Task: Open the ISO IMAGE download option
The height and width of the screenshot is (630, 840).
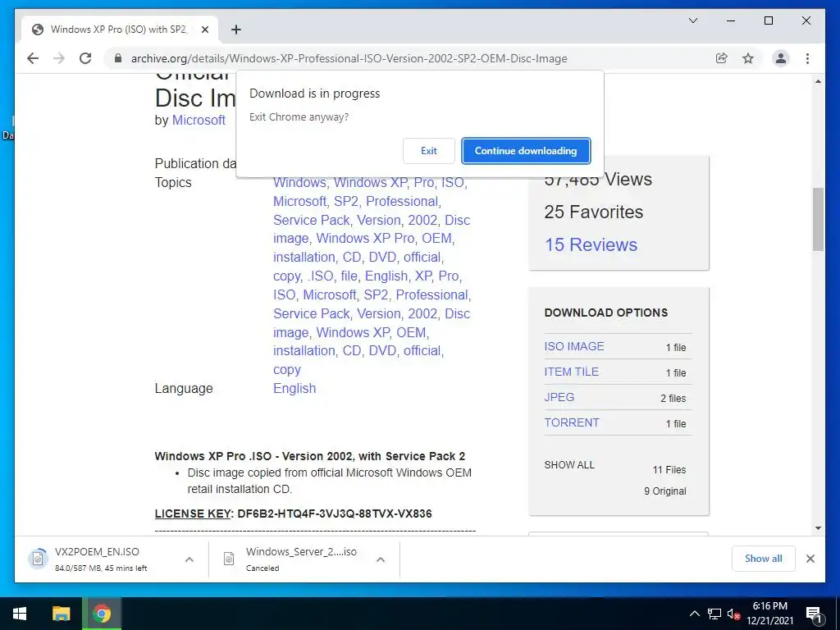Action: (573, 347)
